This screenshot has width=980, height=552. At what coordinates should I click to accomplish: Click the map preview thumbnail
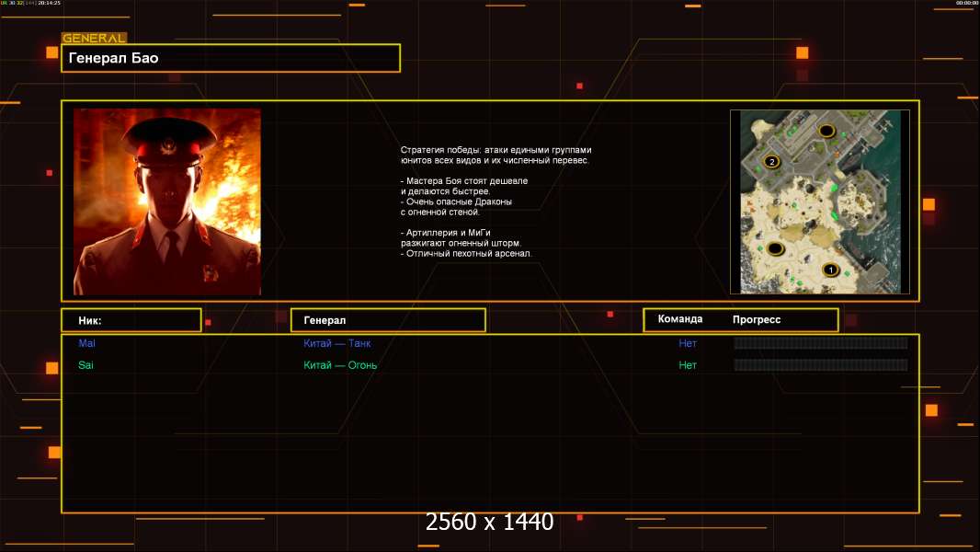coord(820,201)
